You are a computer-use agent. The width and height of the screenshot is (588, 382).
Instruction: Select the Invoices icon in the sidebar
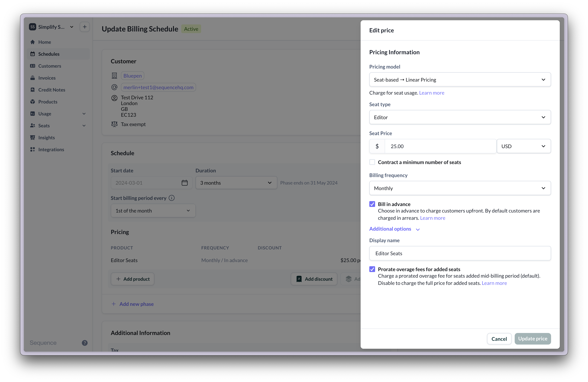[33, 78]
